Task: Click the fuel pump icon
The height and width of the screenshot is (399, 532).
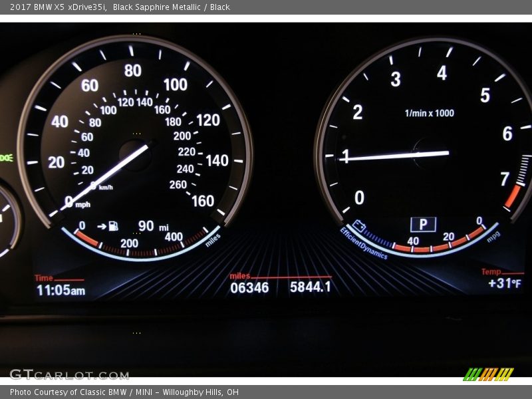Action: 113,226
